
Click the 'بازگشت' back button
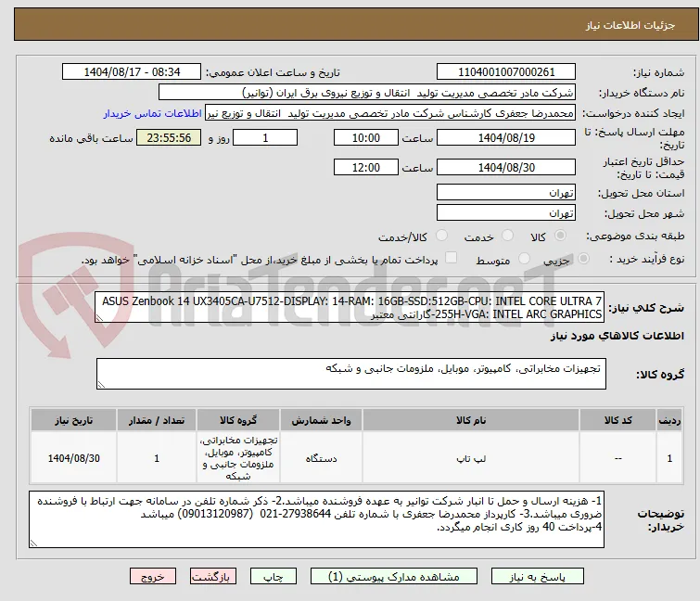click(212, 577)
